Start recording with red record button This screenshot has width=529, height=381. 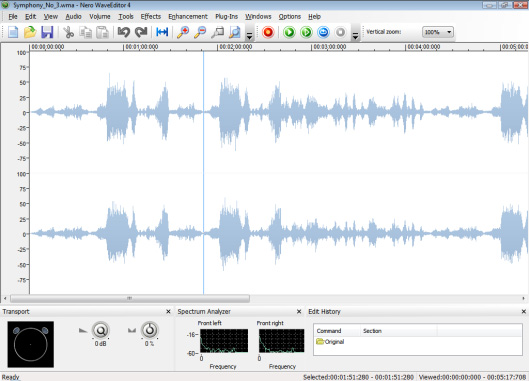(268, 32)
